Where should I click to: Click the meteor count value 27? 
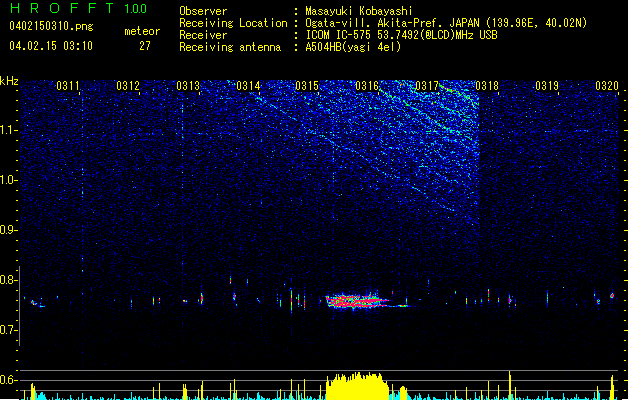pos(145,46)
